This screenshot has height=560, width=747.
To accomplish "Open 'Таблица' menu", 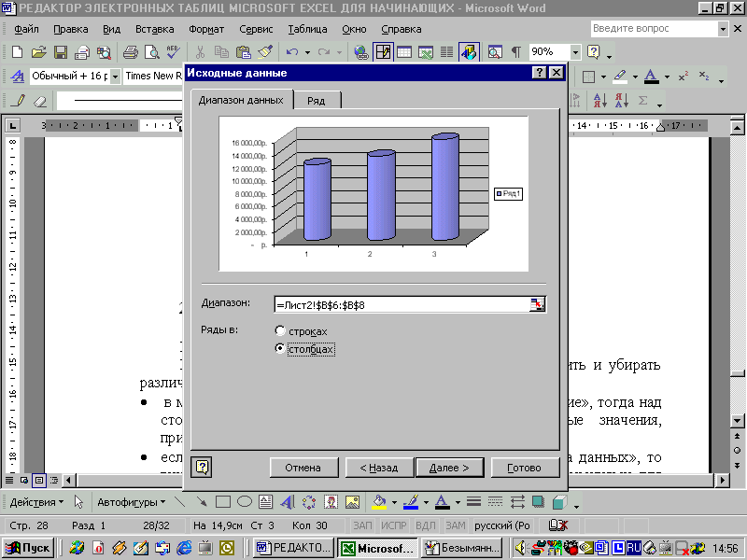I will pos(307,29).
